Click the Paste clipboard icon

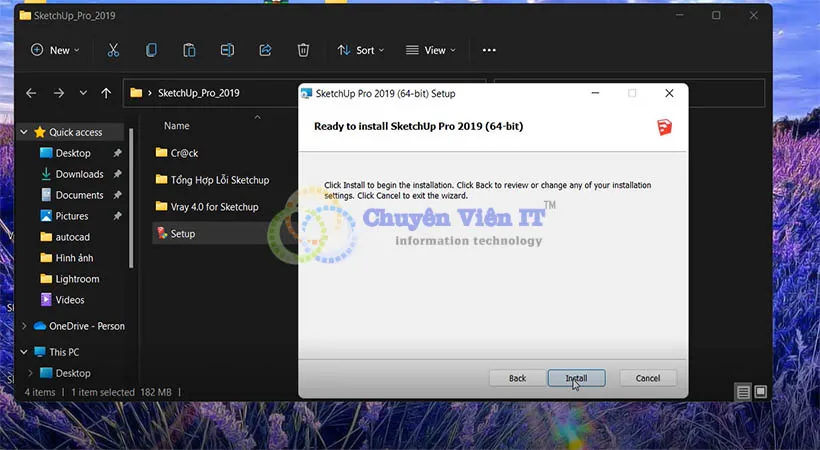189,50
